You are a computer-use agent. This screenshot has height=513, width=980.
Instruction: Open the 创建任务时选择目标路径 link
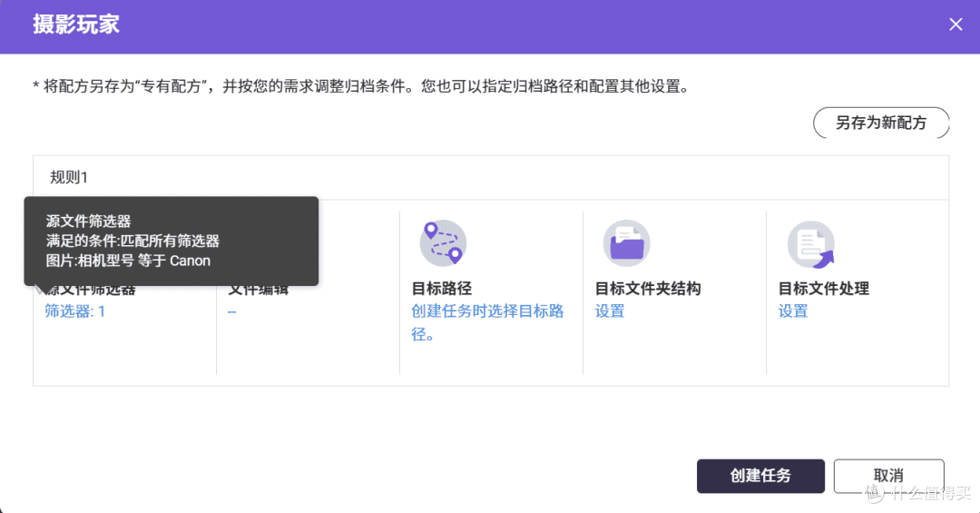coord(487,322)
